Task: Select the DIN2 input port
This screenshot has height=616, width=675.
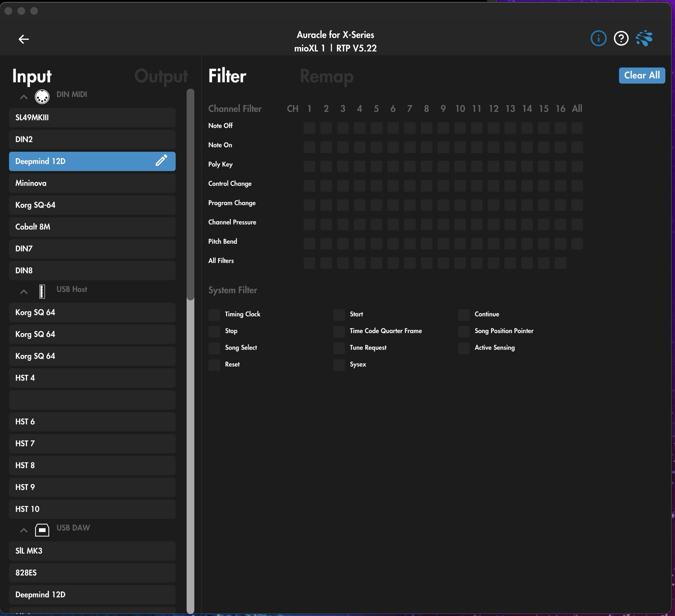Action: pos(92,140)
